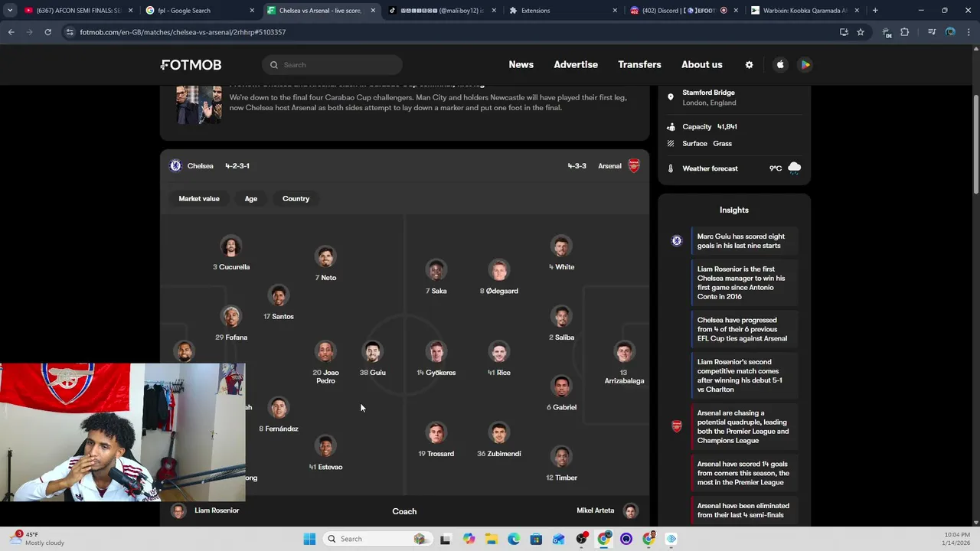Switch to Discord tab
The height and width of the screenshot is (551, 980).
[x=684, y=11]
